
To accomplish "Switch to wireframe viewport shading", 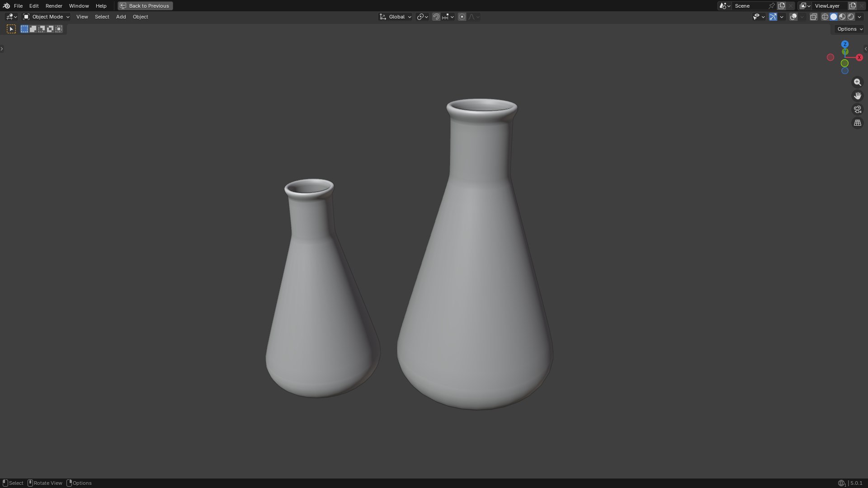I will click(825, 17).
